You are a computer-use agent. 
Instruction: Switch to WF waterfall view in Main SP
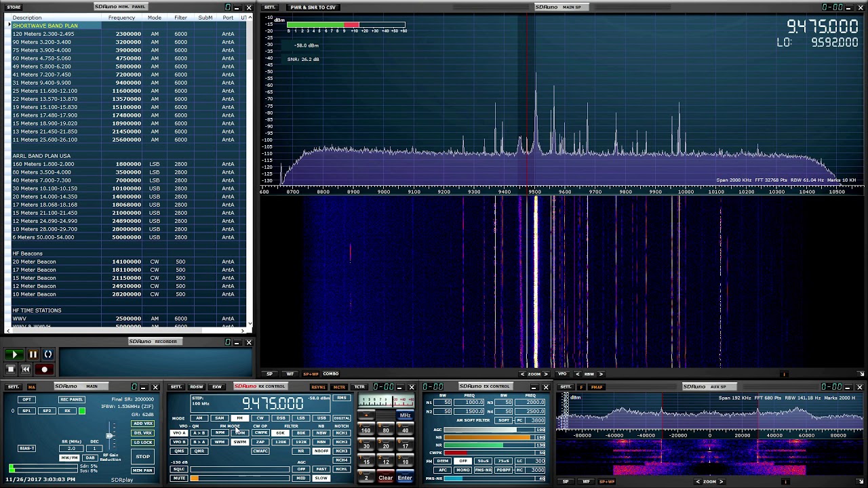290,374
